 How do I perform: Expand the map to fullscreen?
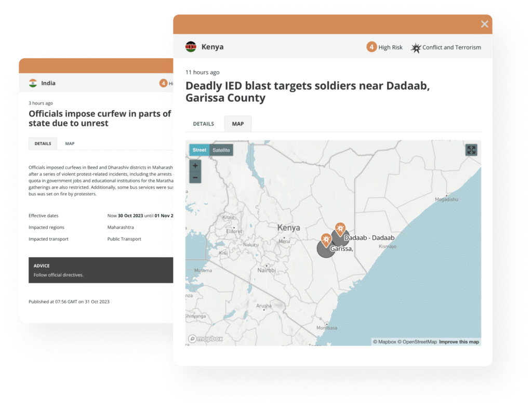(471, 150)
